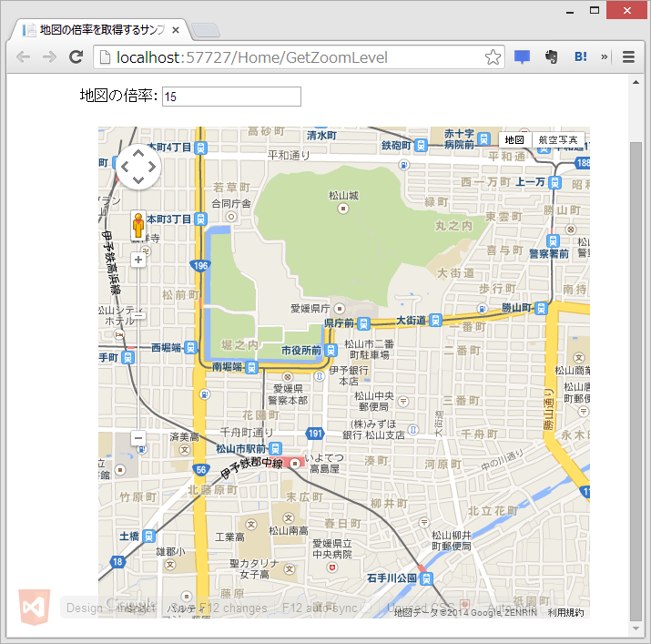Click the 石手川公園 station icon
Screen dimensions: 651x644
tap(426, 578)
